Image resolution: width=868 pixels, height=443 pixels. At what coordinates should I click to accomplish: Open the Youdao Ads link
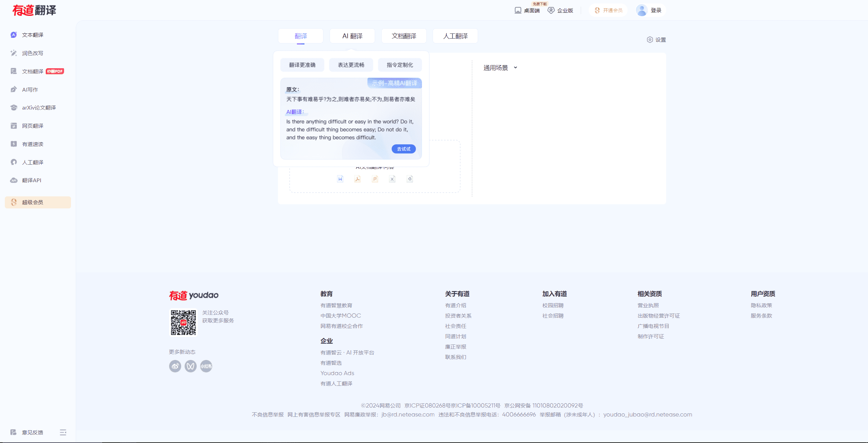point(337,373)
